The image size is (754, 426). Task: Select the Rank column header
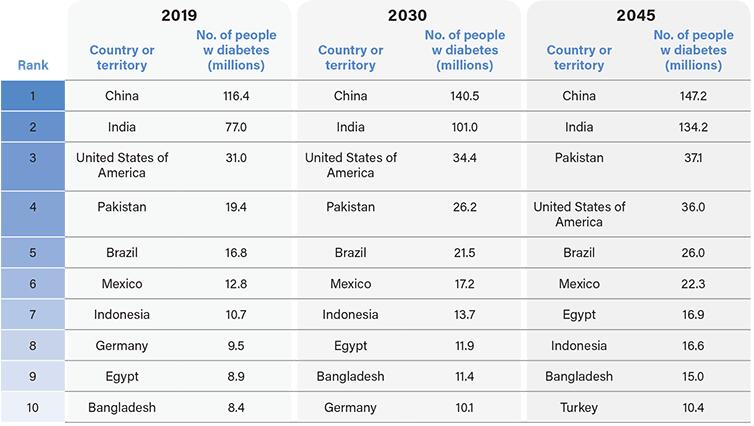point(33,65)
